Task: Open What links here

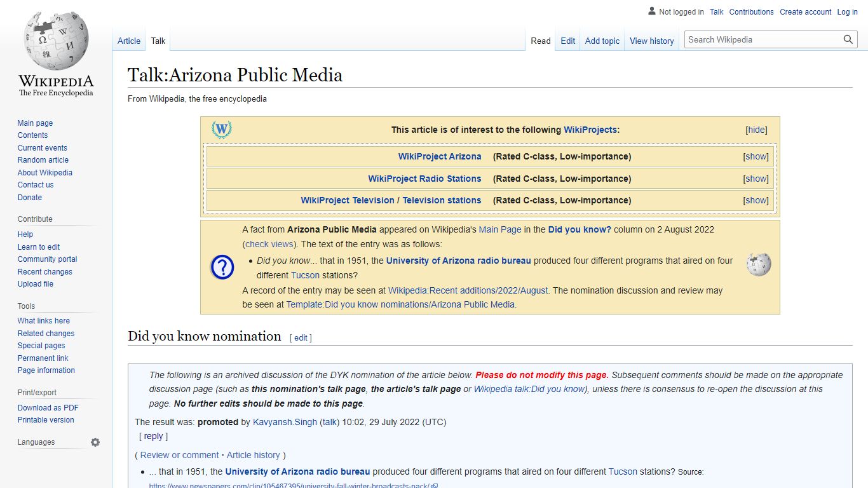Action: click(44, 321)
